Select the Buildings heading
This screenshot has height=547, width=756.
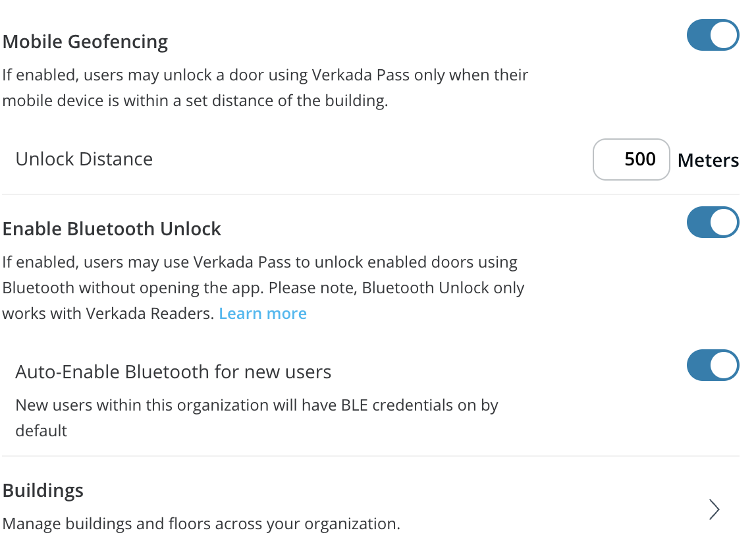tap(43, 490)
